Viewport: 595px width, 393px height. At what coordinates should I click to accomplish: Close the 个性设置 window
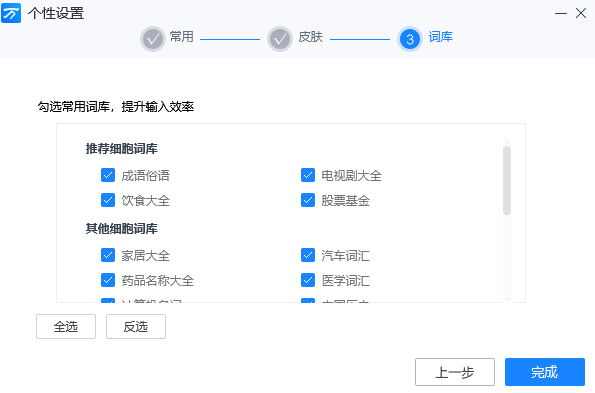click(x=581, y=14)
